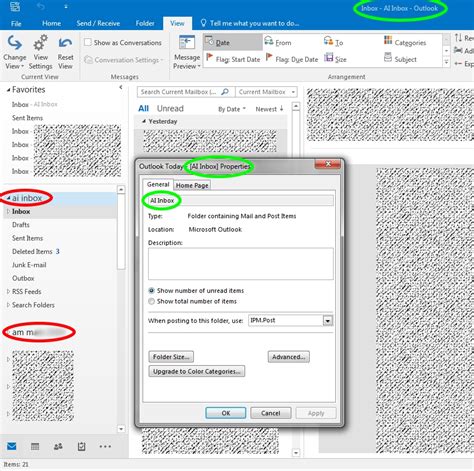Arrange by Flag: Start Date

tap(233, 59)
